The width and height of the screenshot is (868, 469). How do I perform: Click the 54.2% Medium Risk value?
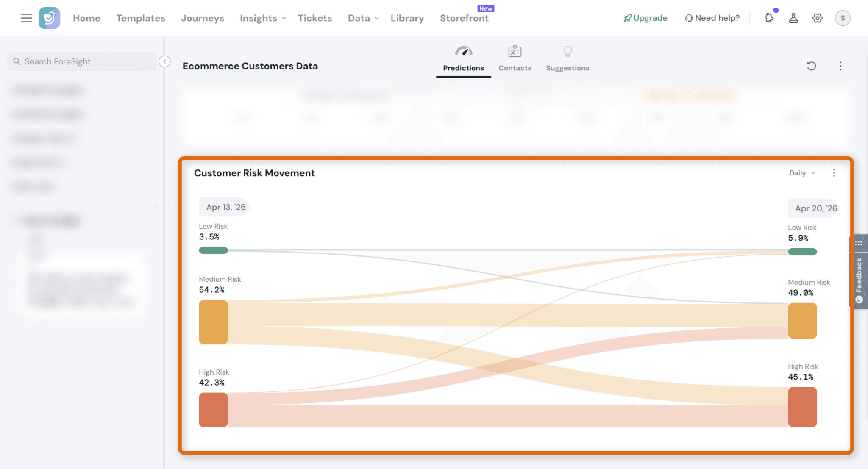(211, 290)
